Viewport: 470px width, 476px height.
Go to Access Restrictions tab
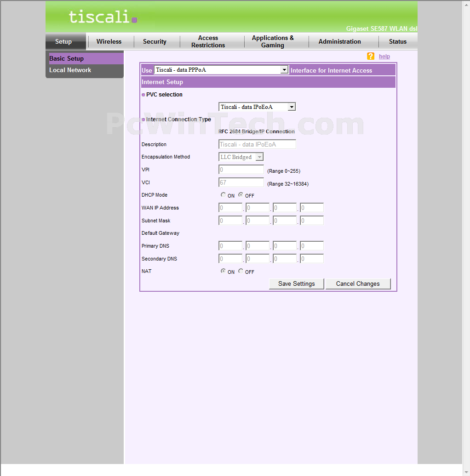[x=208, y=42]
